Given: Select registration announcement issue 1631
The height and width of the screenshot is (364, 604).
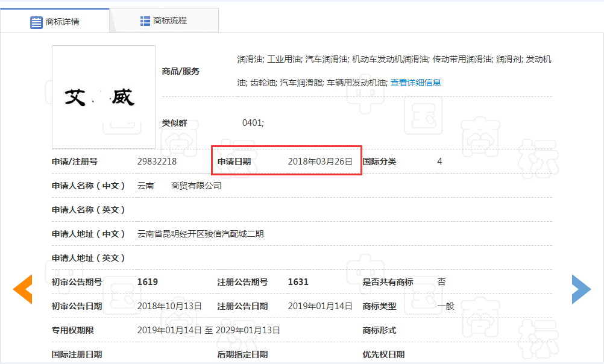Looking at the screenshot, I should point(298,282).
